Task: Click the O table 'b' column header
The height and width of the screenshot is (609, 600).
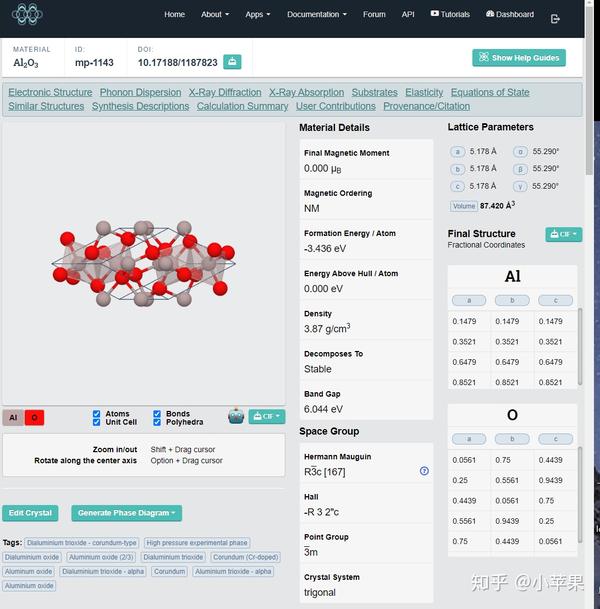Action: pos(512,439)
